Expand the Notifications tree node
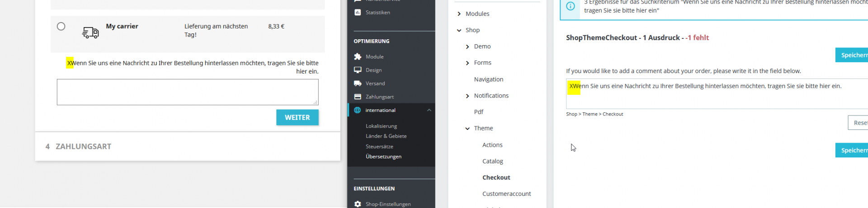The width and height of the screenshot is (868, 208). pyautogui.click(x=467, y=96)
